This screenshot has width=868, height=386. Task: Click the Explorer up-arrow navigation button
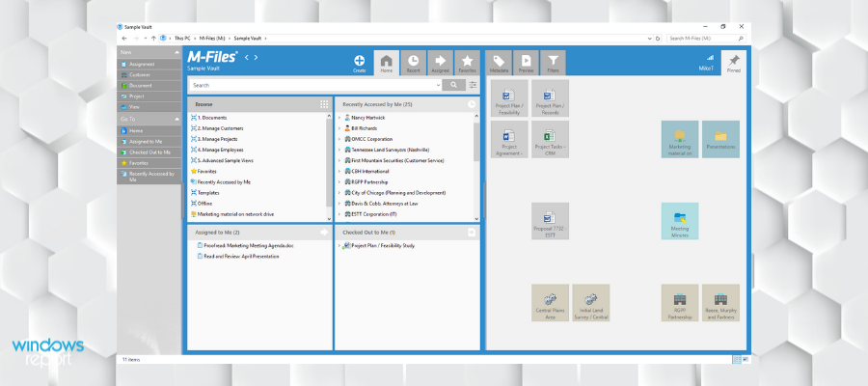pyautogui.click(x=153, y=39)
